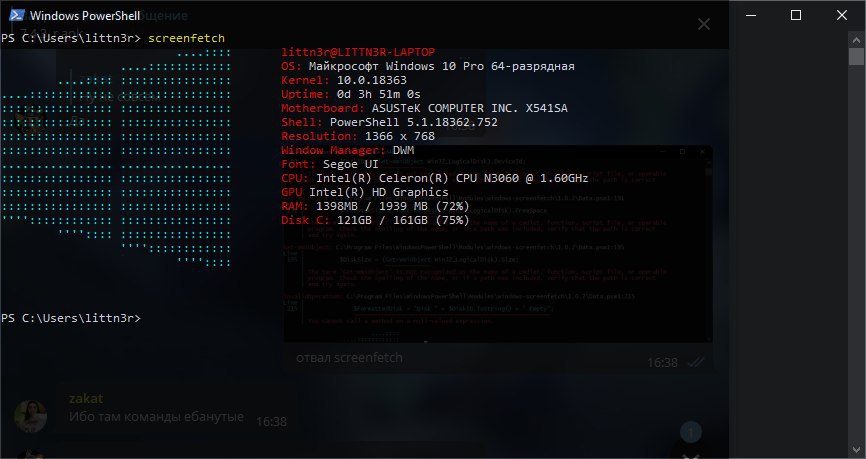Click the zakat sender name in chat
The height and width of the screenshot is (459, 866).
click(86, 398)
